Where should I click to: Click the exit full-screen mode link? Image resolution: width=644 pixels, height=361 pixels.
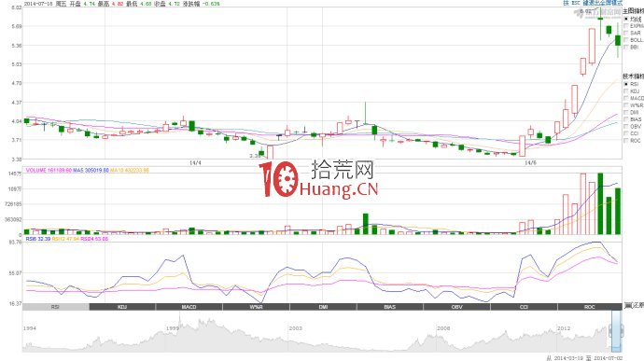point(593,3)
